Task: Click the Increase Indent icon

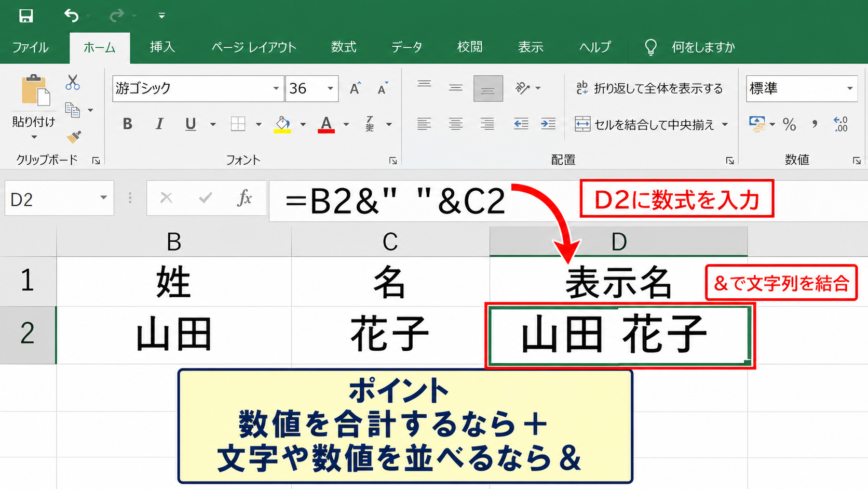Action: pyautogui.click(x=548, y=124)
